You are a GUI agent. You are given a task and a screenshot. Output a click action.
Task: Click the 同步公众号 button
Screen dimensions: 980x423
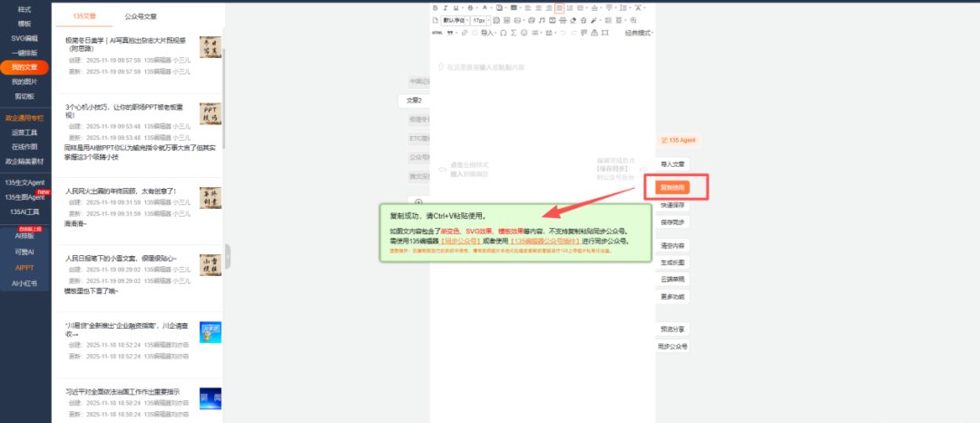[672, 346]
